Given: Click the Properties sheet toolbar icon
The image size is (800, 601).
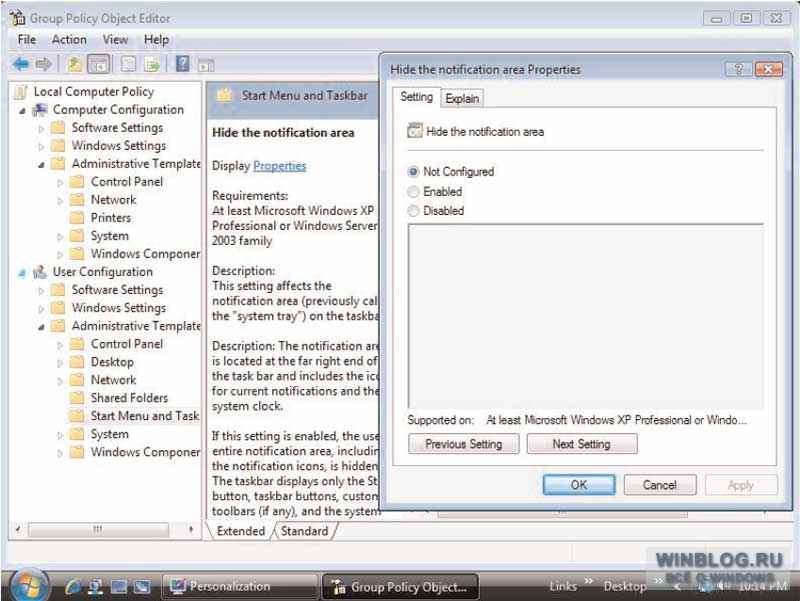Looking at the screenshot, I should 128,64.
